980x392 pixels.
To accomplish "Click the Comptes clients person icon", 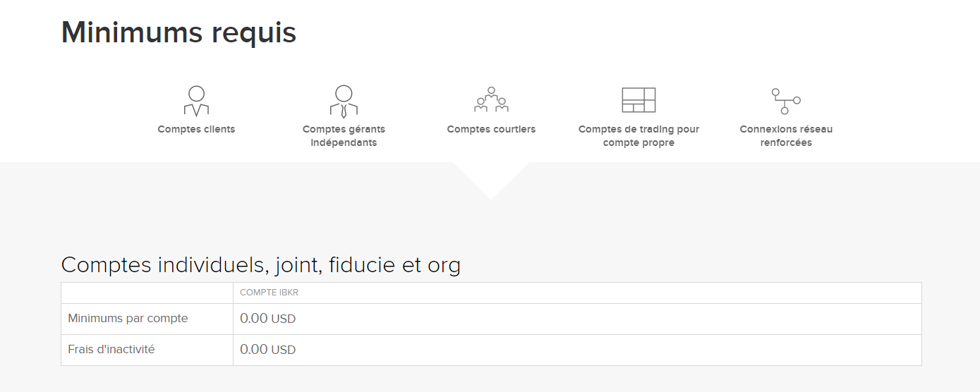I will coord(196,101).
